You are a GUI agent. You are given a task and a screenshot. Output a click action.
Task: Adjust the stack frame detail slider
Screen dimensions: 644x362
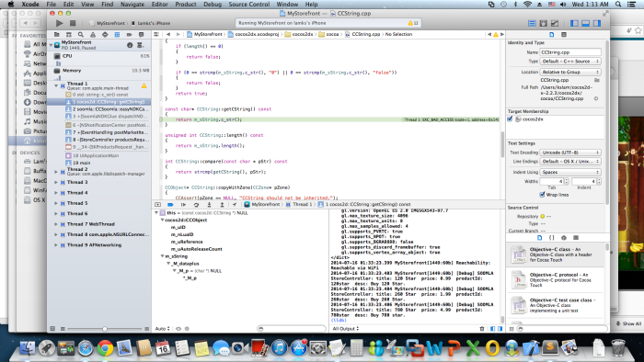(105, 328)
